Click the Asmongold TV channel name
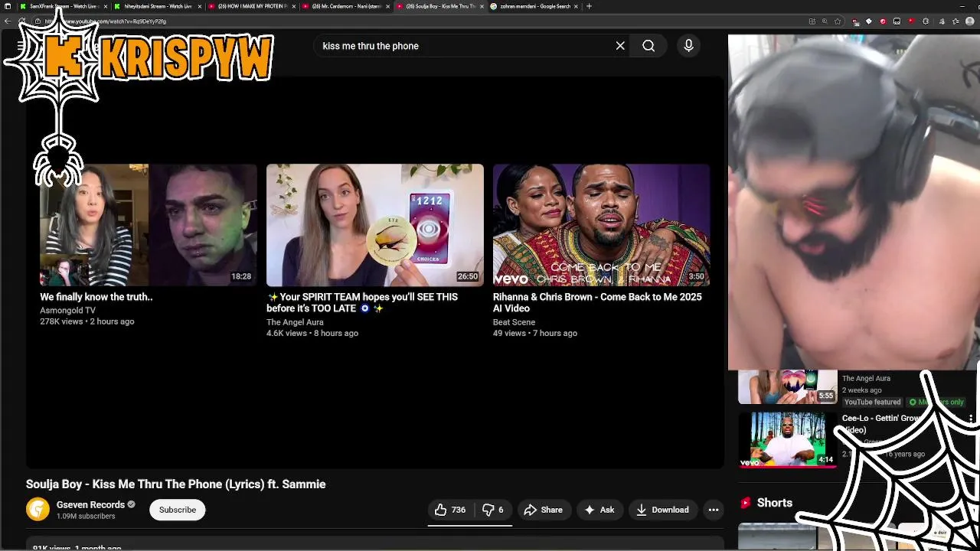The width and height of the screenshot is (980, 551). coord(67,311)
